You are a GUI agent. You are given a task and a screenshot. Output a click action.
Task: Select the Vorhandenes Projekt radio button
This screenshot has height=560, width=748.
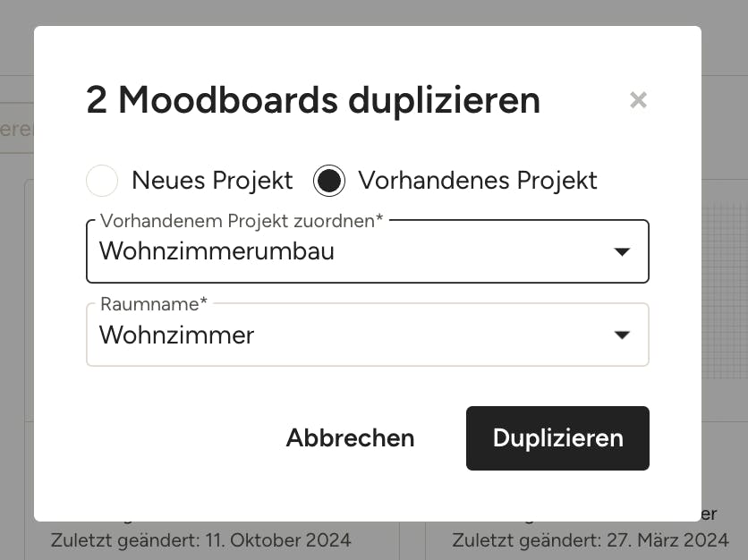329,181
